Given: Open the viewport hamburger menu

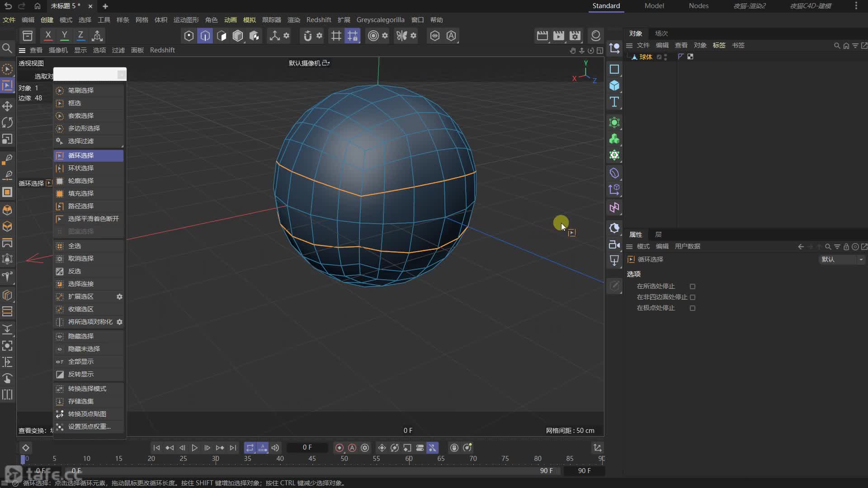Looking at the screenshot, I should point(22,50).
